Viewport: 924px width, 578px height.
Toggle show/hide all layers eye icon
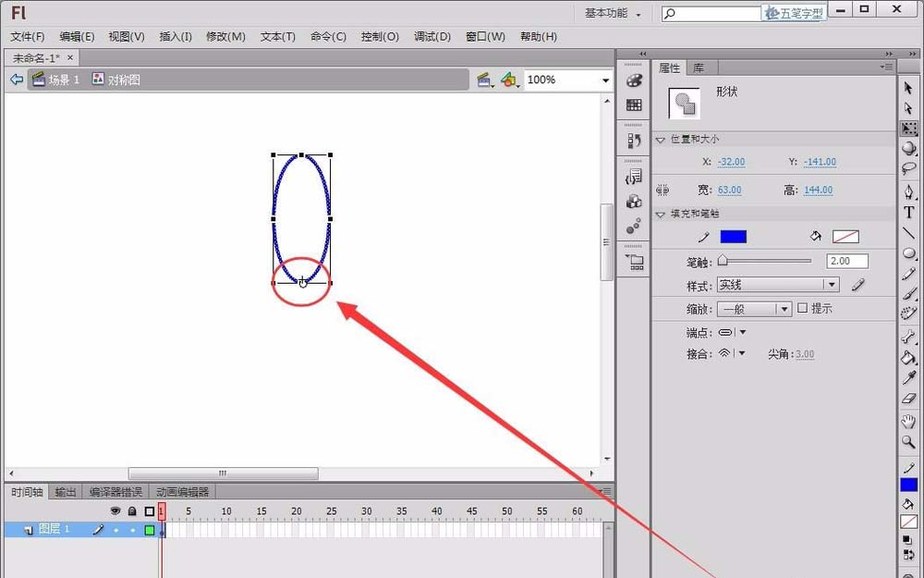115,510
